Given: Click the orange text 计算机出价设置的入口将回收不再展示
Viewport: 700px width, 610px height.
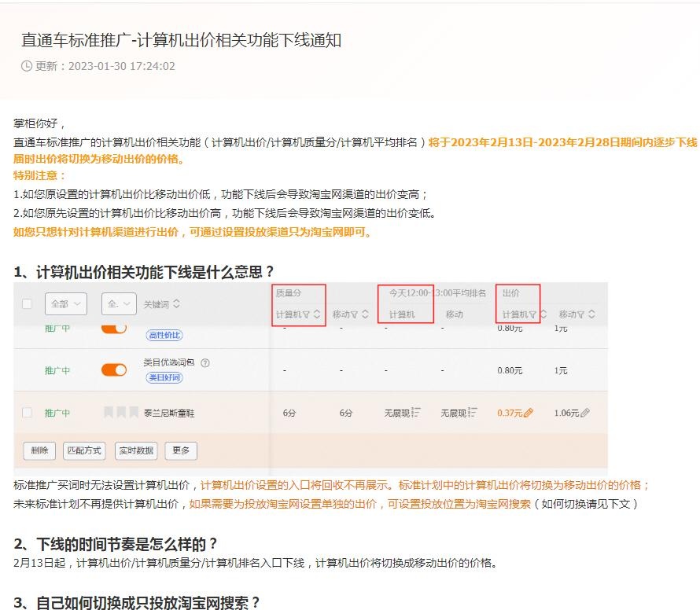Looking at the screenshot, I should (x=295, y=485).
